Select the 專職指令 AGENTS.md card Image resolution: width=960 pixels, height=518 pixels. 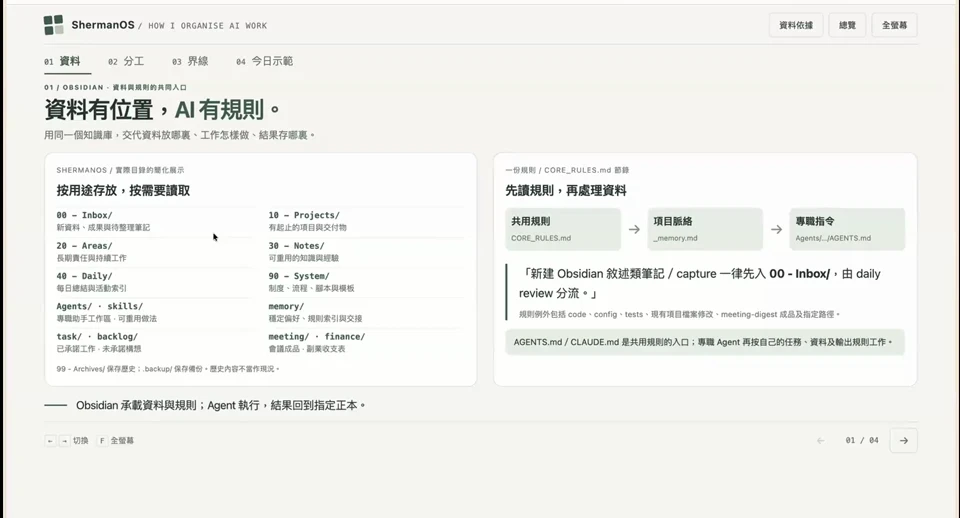tap(847, 229)
